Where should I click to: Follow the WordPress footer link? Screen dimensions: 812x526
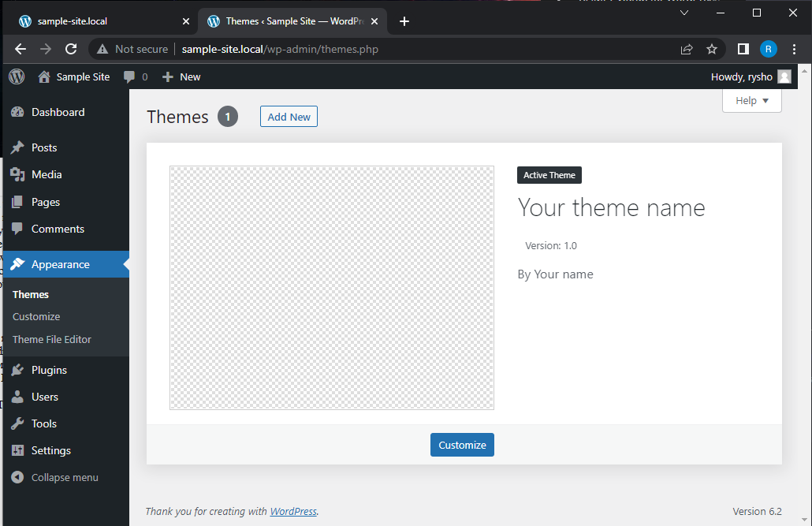tap(293, 512)
